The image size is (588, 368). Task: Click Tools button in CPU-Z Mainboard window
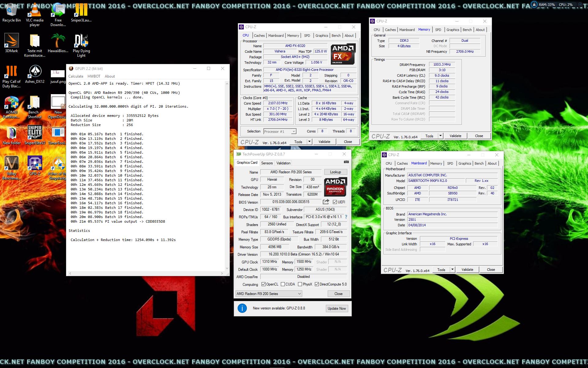pyautogui.click(x=441, y=270)
